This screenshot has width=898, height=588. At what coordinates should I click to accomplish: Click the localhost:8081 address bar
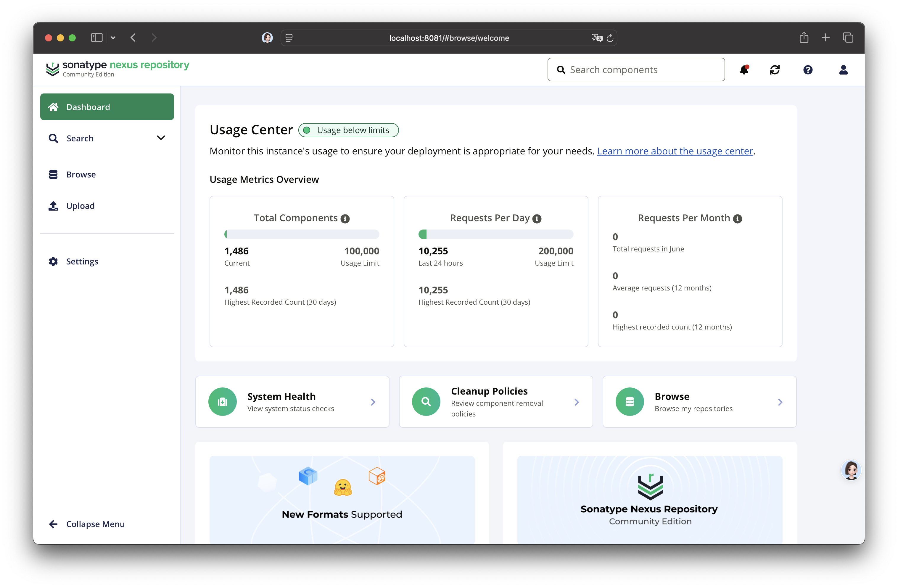pyautogui.click(x=449, y=38)
